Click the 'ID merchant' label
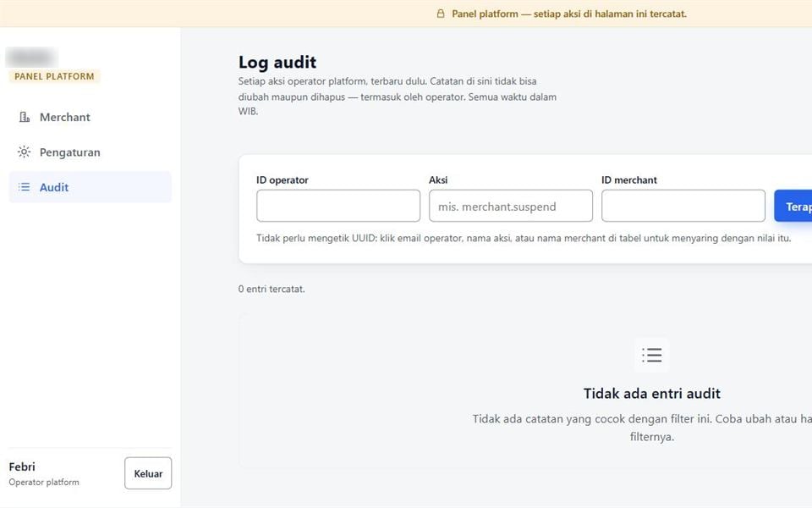 pyautogui.click(x=629, y=179)
